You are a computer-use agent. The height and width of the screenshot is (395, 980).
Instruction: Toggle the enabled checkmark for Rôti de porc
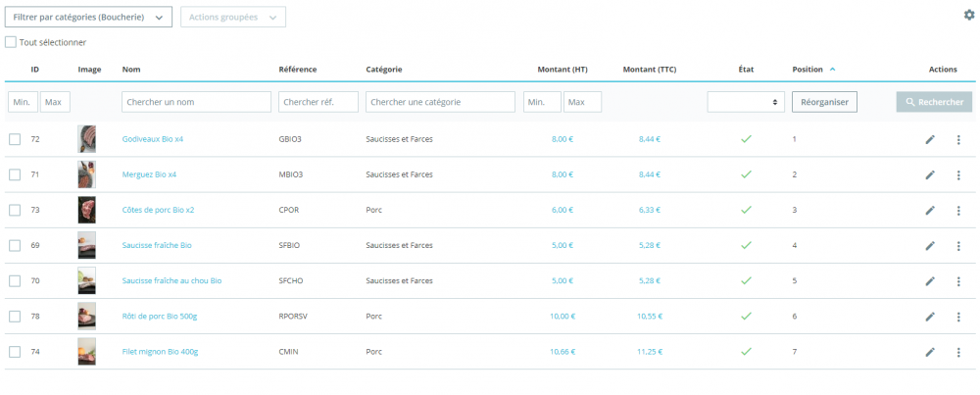[x=746, y=316]
